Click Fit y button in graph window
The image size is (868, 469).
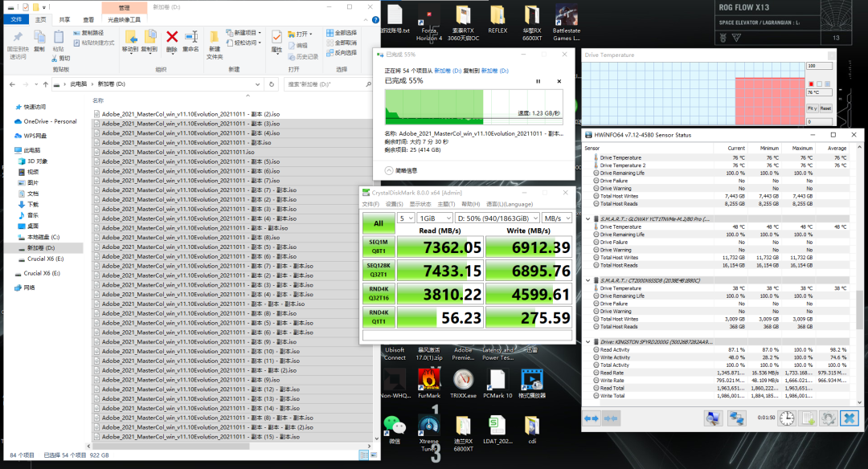[812, 108]
